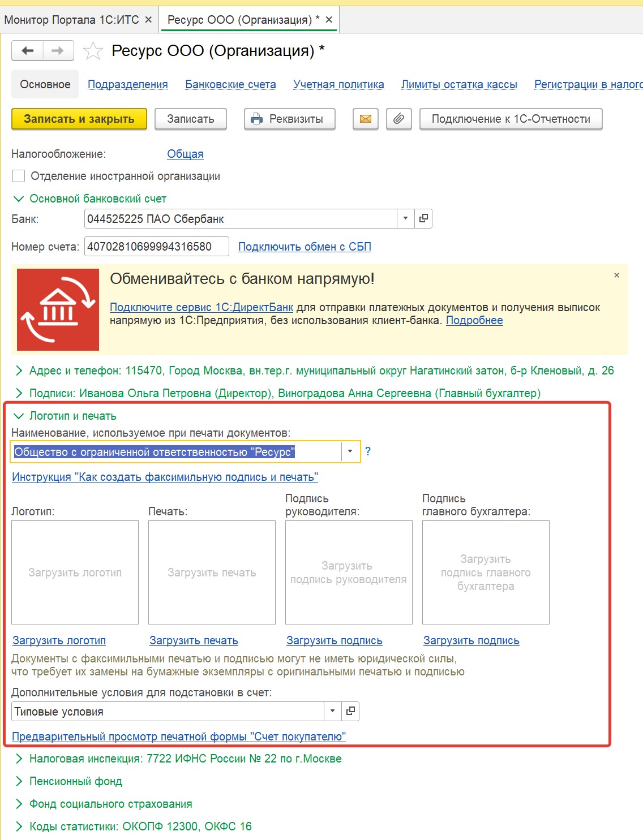Close the Ресурс ООО (Организация) tab
The height and width of the screenshot is (840, 643).
tap(329, 20)
